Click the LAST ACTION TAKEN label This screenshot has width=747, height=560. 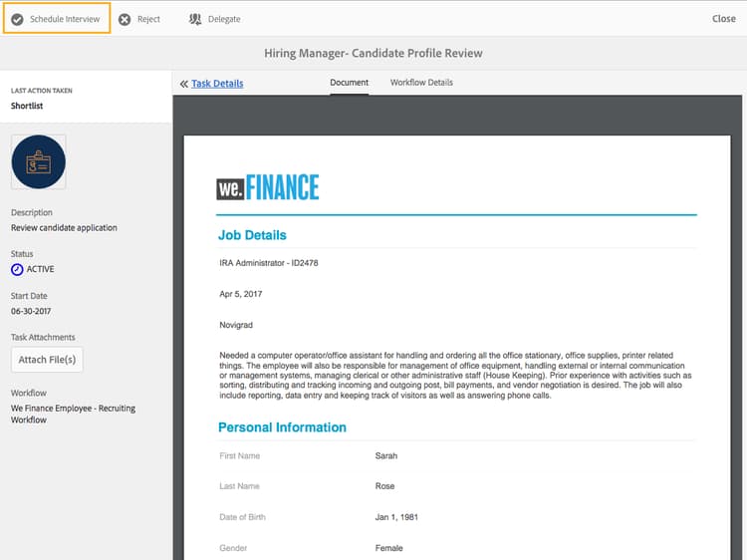[42, 91]
